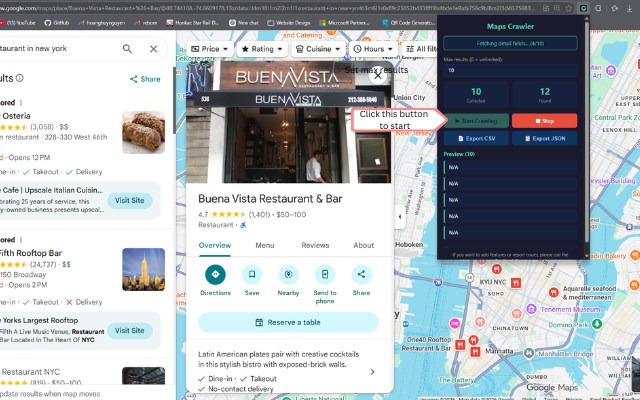Collapse the side panel arrow handle
This screenshot has height=400, width=640.
pyautogui.click(x=400, y=217)
